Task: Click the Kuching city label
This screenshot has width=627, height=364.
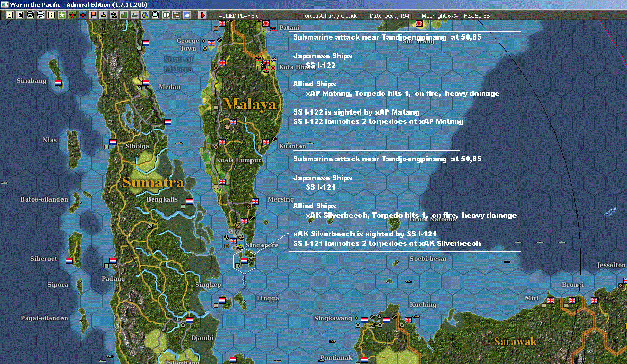Action: click(x=423, y=304)
